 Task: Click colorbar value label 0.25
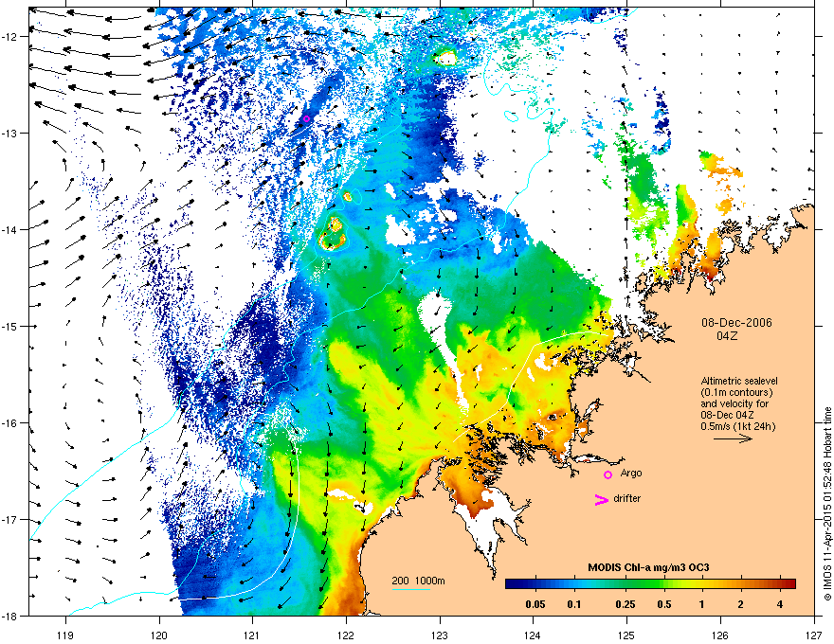(x=625, y=604)
